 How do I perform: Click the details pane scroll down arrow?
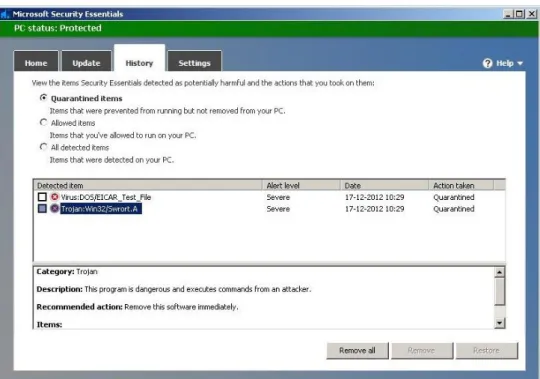click(x=499, y=323)
